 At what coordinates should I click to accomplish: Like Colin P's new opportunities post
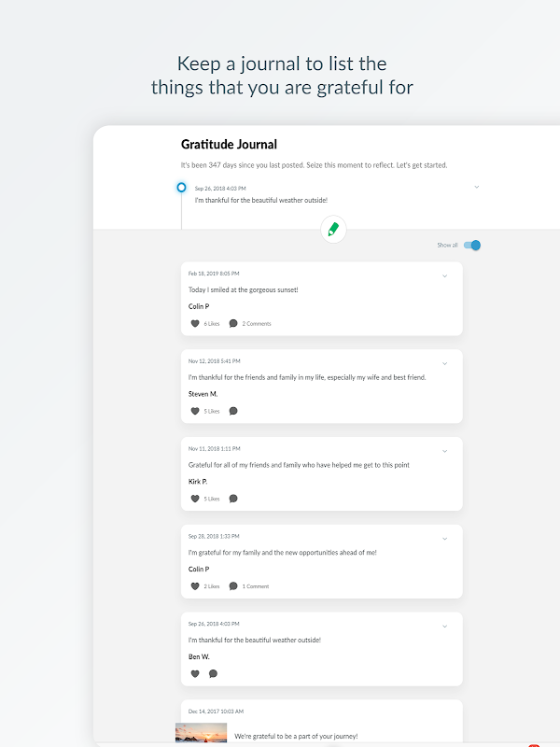[x=195, y=586]
